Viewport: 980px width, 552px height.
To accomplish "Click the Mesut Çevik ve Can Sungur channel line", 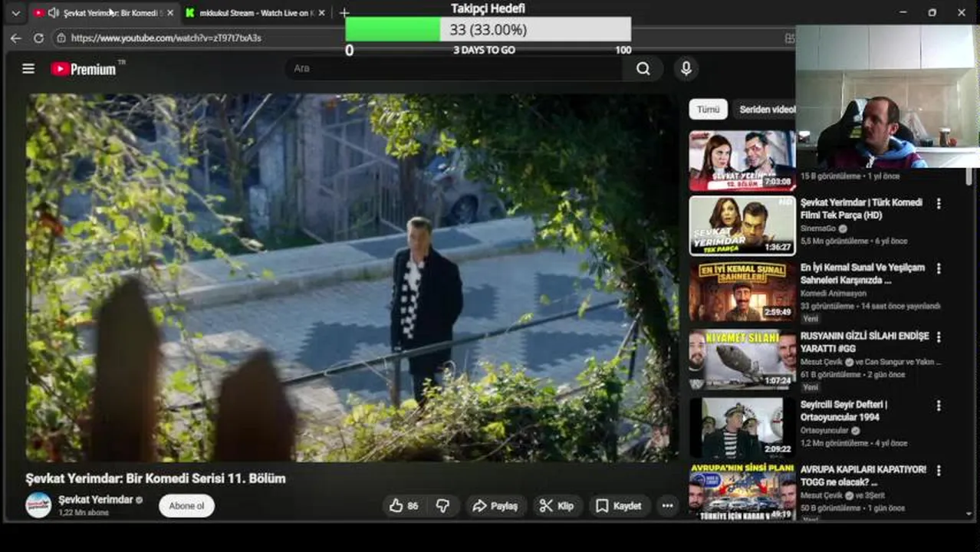I will [870, 362].
